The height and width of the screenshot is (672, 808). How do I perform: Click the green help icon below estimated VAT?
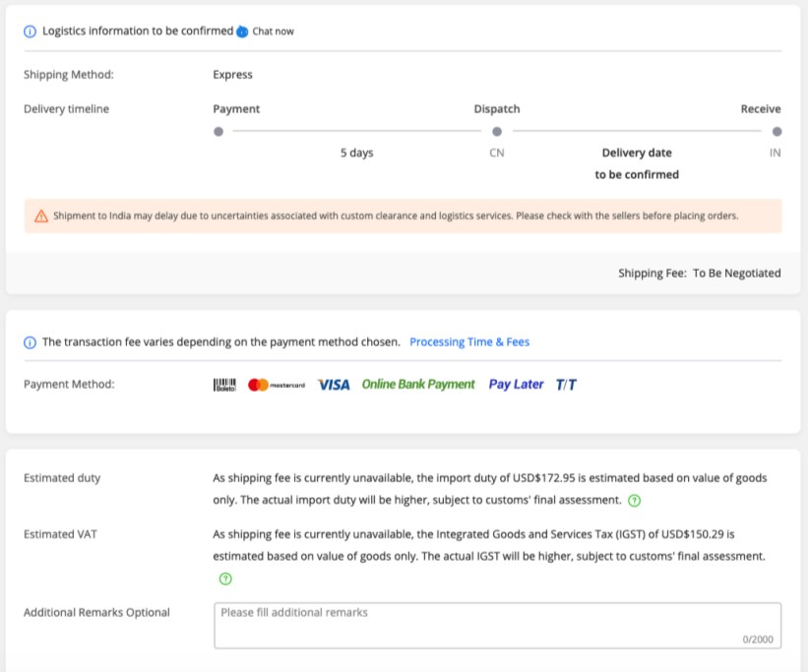click(225, 579)
